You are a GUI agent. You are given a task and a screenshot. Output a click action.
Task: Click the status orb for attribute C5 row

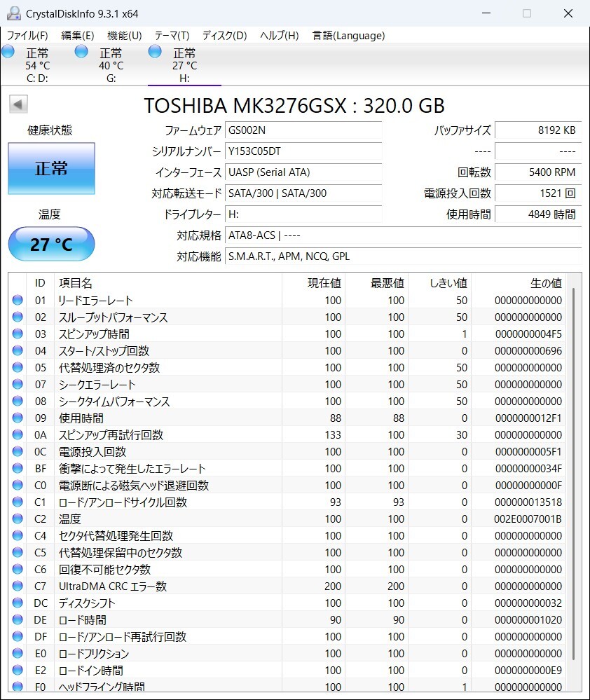tap(18, 552)
